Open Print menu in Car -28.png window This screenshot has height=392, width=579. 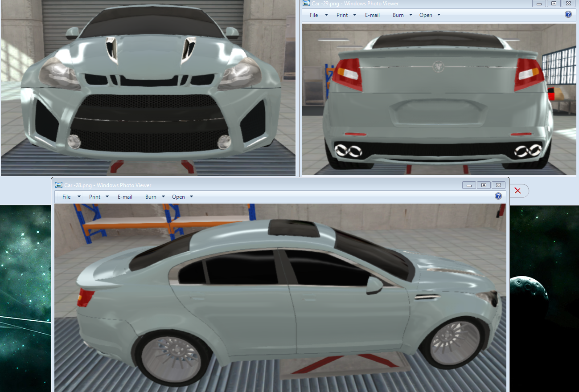tap(94, 196)
